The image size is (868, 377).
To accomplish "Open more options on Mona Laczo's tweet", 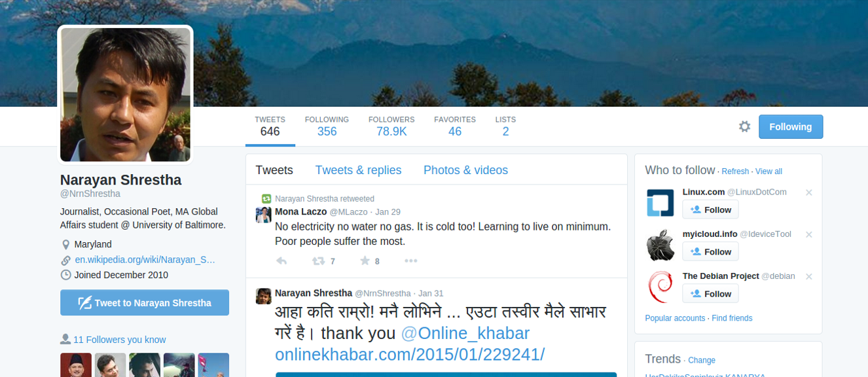I will [410, 260].
